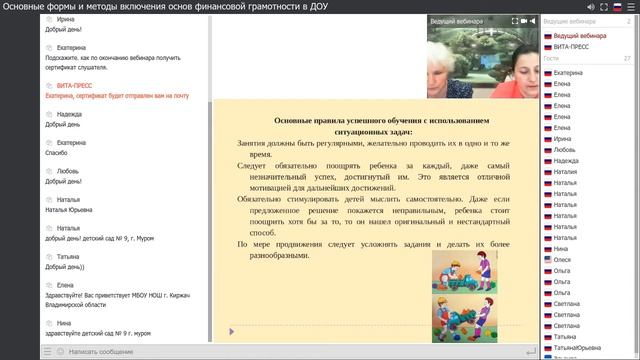The width and height of the screenshot is (640, 360).
Task: Click the webinar title 'Основные формы и методы…'
Action: coord(165,7)
